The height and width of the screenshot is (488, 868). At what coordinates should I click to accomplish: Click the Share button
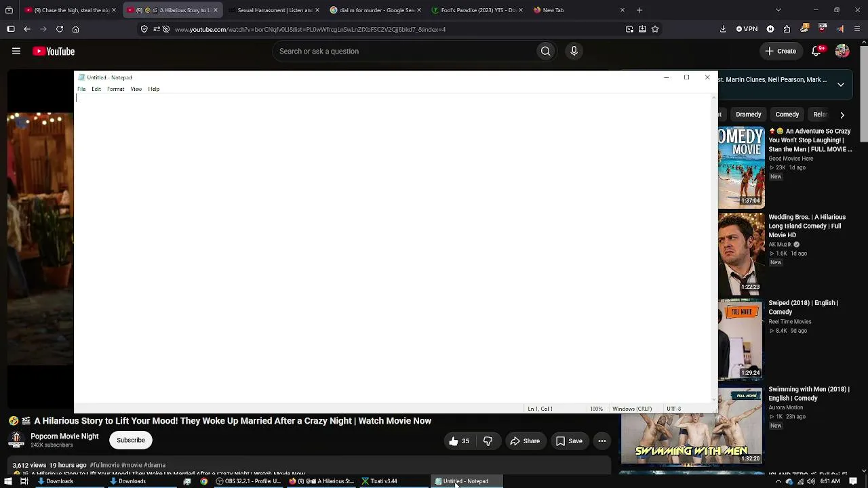(525, 441)
